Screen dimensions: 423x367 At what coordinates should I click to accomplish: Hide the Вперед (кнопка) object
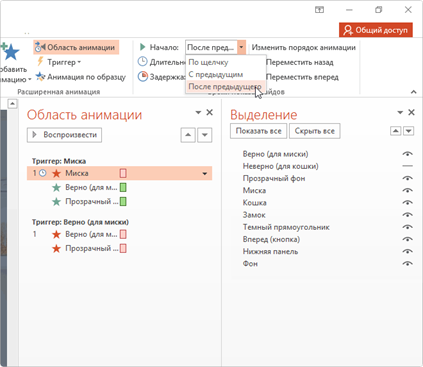tap(407, 239)
